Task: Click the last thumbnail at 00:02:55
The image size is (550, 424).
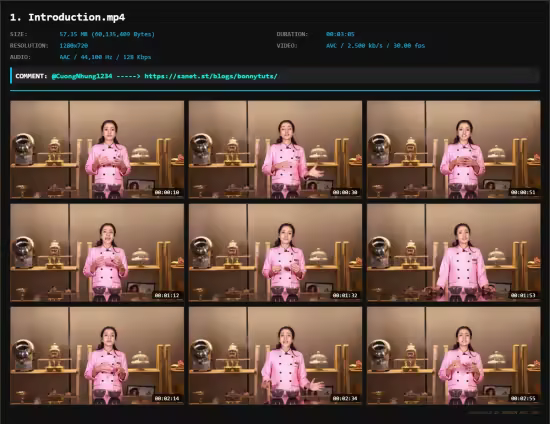Action: 454,356
